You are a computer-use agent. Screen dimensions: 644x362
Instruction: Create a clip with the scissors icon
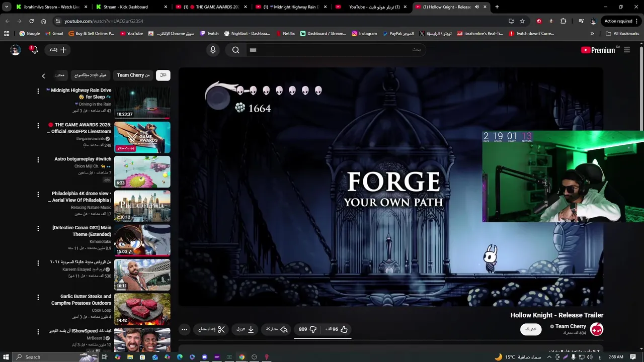[211, 329]
